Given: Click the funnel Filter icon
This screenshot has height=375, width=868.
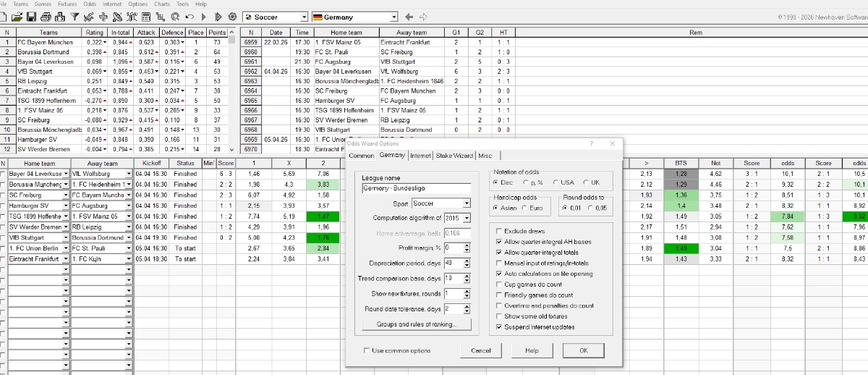Looking at the screenshot, I should [x=75, y=17].
